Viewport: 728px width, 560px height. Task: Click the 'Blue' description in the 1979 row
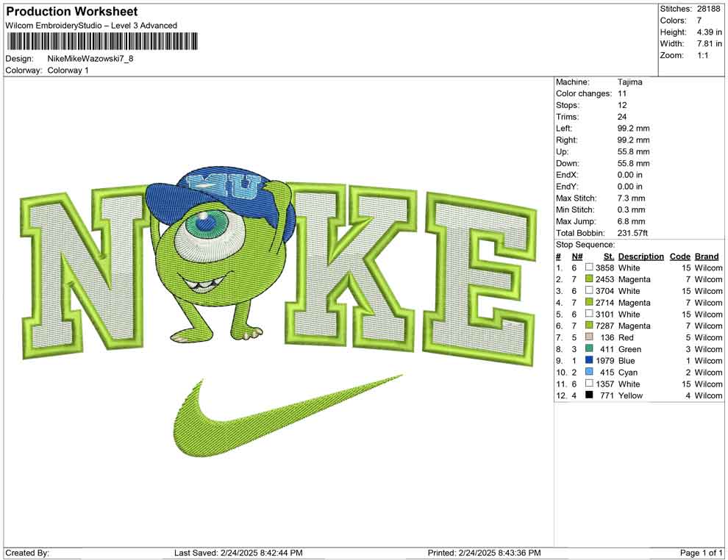click(627, 361)
